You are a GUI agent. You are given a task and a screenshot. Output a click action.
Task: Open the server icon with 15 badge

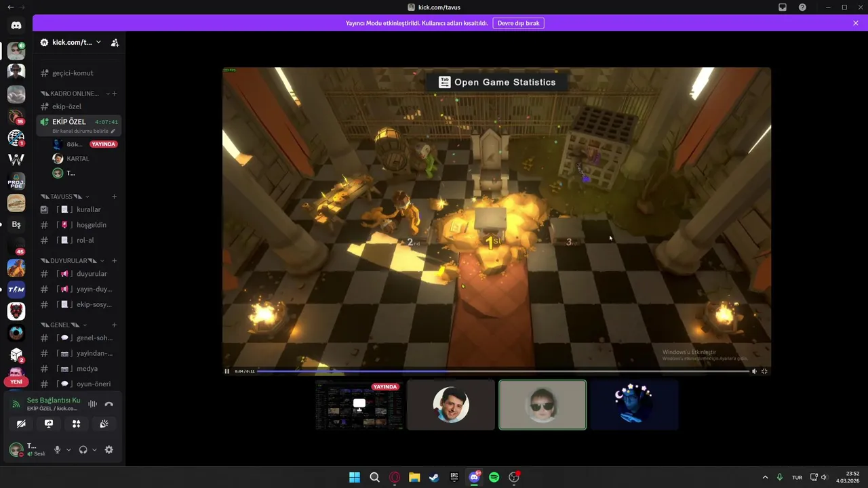point(16,116)
